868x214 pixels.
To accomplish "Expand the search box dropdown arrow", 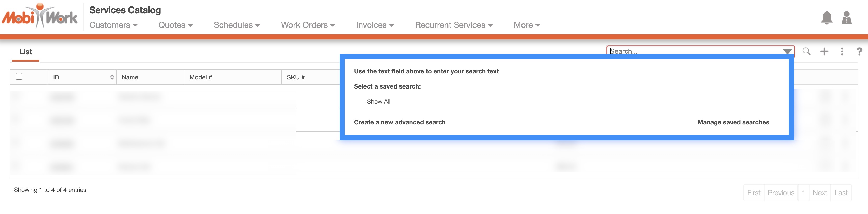I will click(787, 51).
